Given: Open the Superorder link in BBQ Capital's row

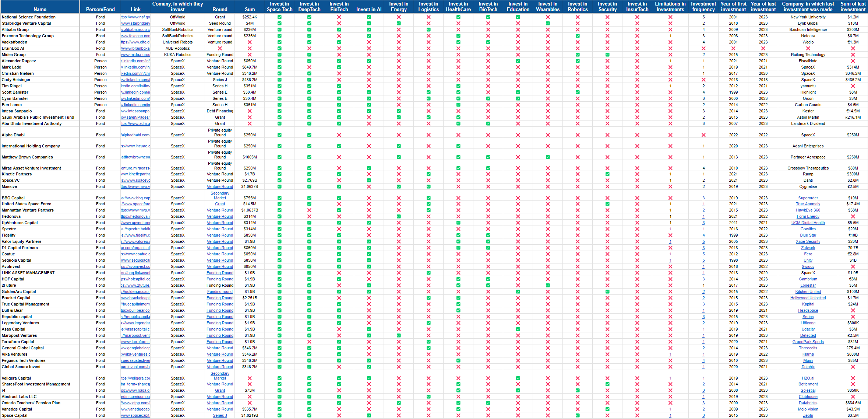Looking at the screenshot, I should tap(808, 198).
